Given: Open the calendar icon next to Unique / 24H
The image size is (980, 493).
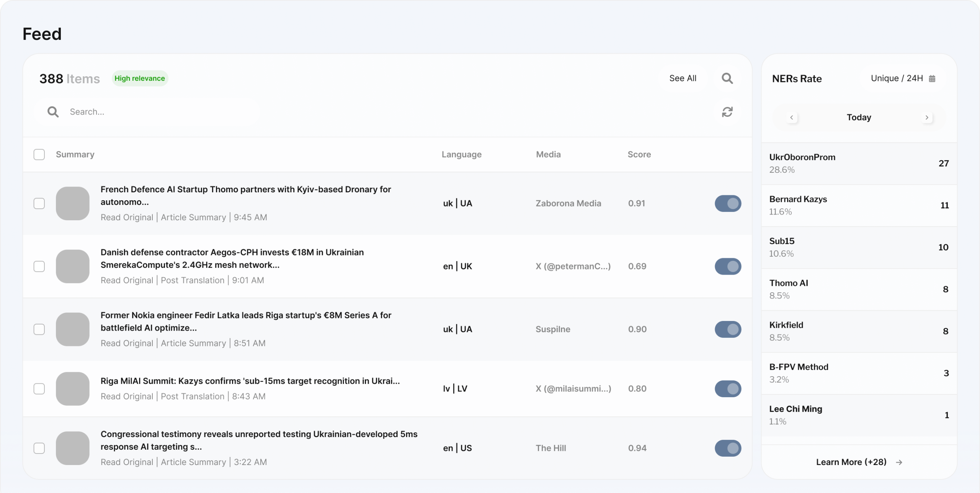Looking at the screenshot, I should pyautogui.click(x=932, y=79).
